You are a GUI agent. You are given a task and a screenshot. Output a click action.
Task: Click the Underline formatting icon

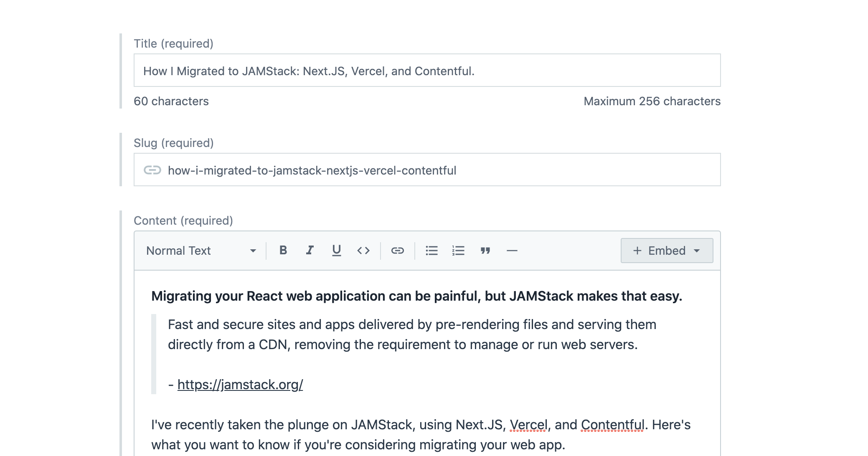[336, 251]
